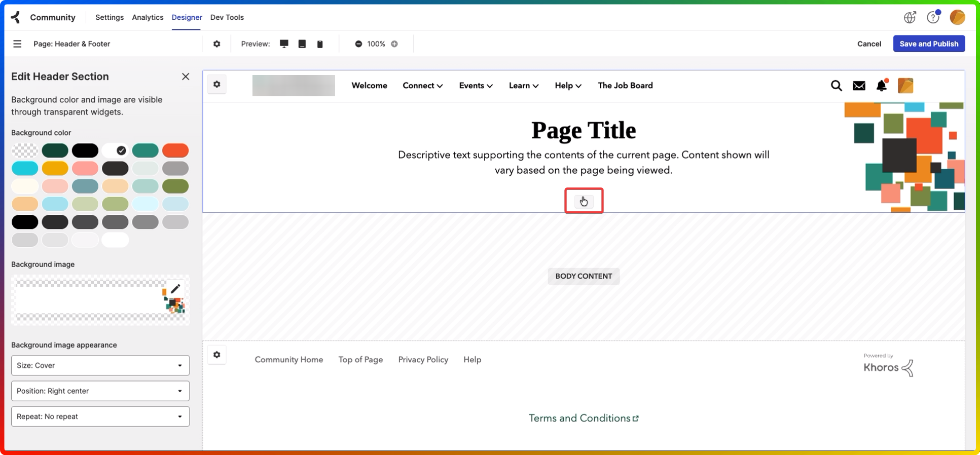This screenshot has height=455, width=980.
Task: Zoom out with the minus icon
Action: 358,44
